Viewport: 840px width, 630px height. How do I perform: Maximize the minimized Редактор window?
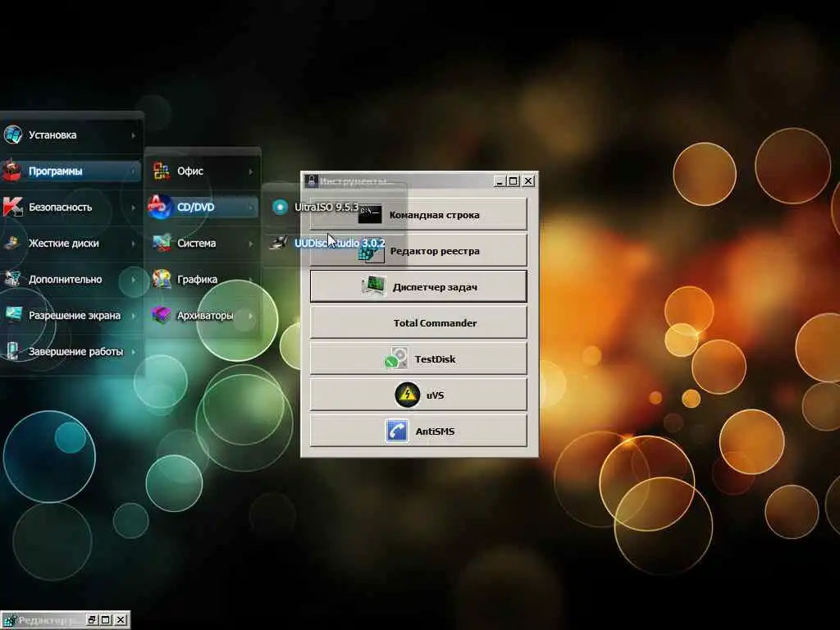pos(106,620)
